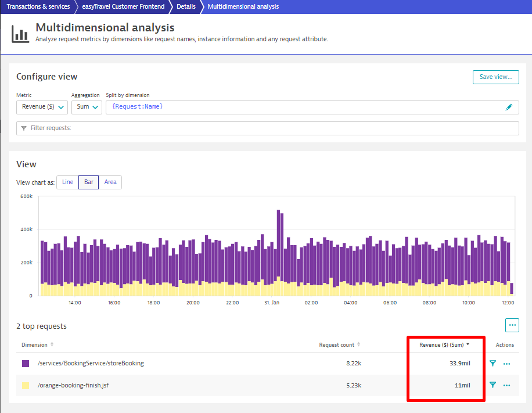Go to Transactions & services breadcrumb

click(38, 7)
